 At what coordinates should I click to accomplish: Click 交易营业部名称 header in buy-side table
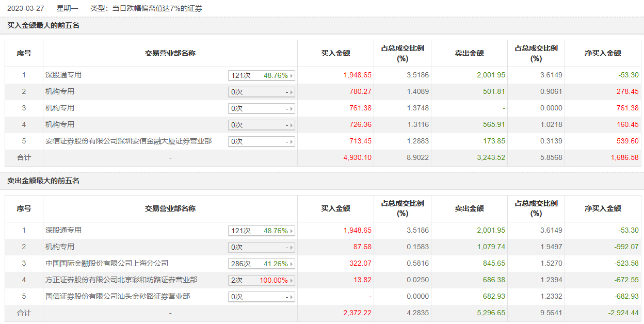pos(170,53)
